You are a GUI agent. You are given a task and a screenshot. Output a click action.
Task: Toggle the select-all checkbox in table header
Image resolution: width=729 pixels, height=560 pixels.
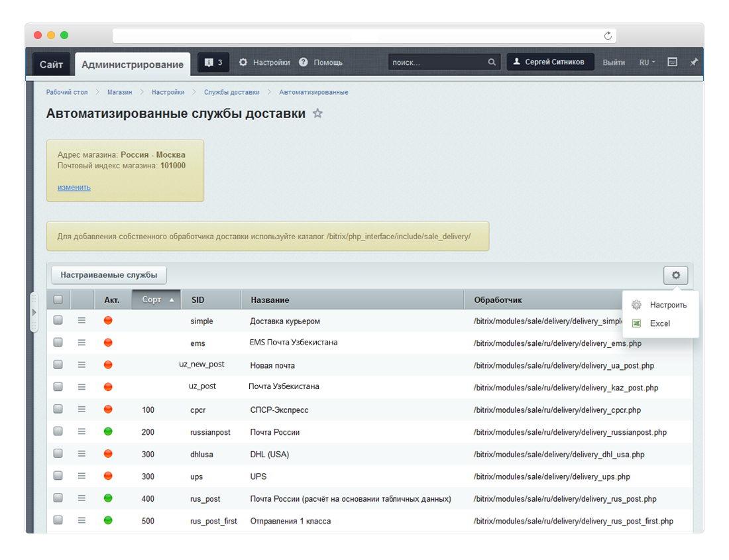[58, 300]
